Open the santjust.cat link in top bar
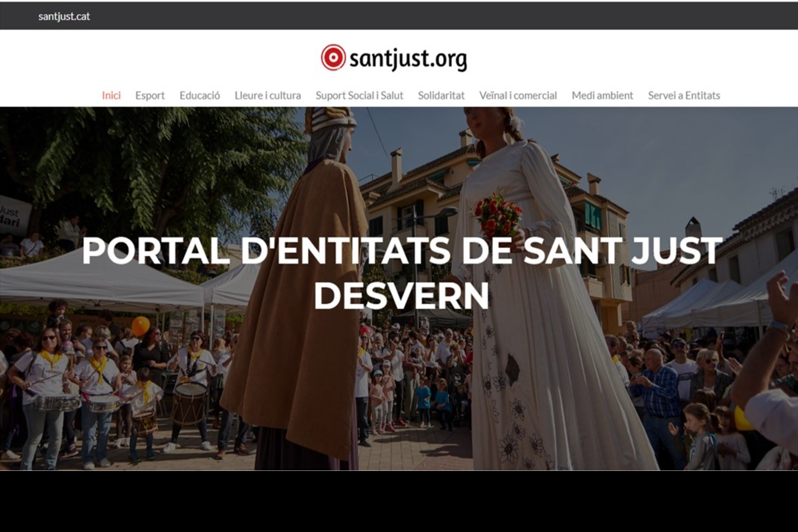The image size is (798, 532). 64,16
